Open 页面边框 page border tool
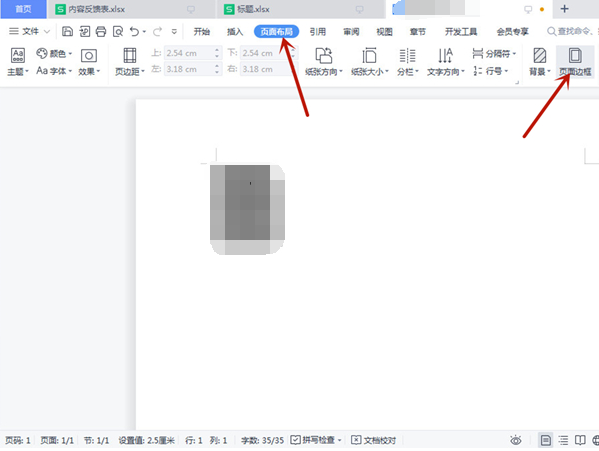 tap(575, 61)
